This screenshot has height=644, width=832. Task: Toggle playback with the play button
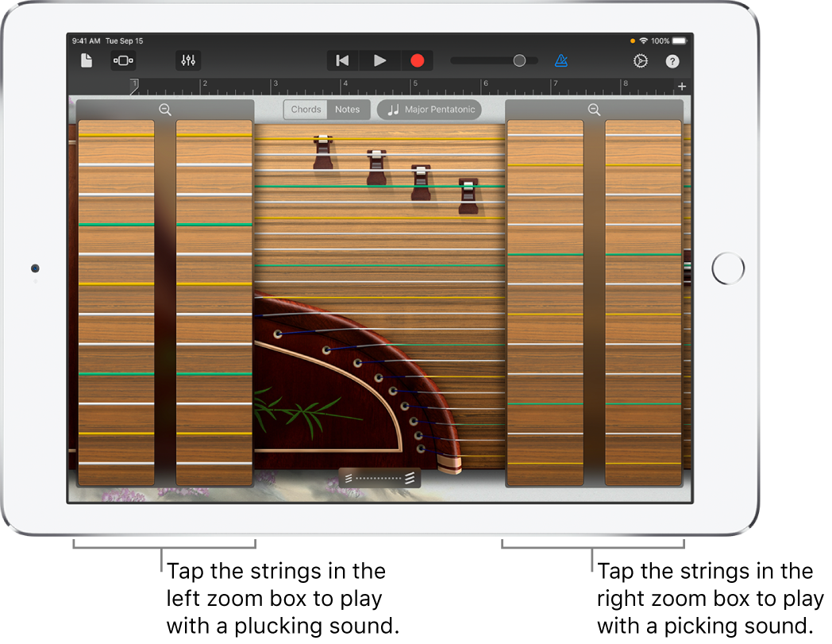pos(379,60)
